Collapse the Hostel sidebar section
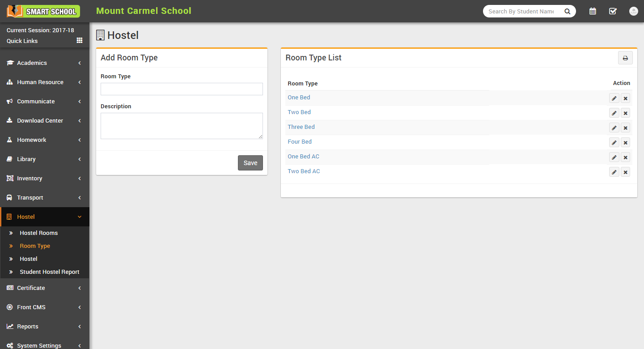This screenshot has height=349, width=644. tap(44, 217)
